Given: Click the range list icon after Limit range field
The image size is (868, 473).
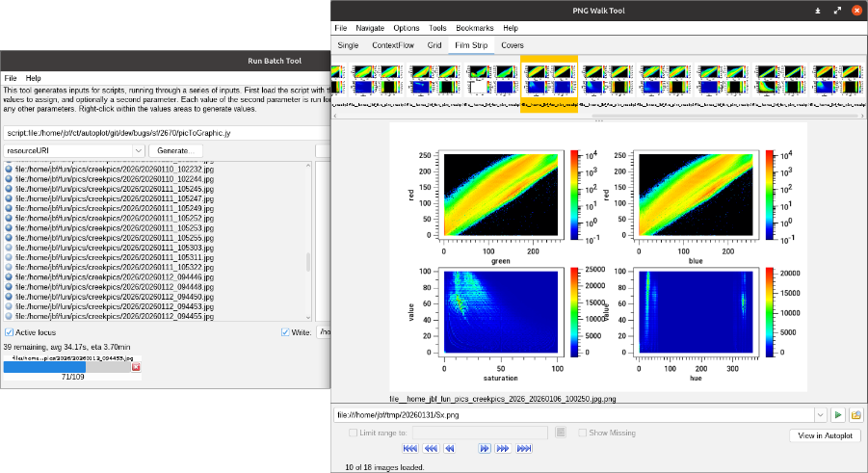Looking at the screenshot, I should (561, 433).
